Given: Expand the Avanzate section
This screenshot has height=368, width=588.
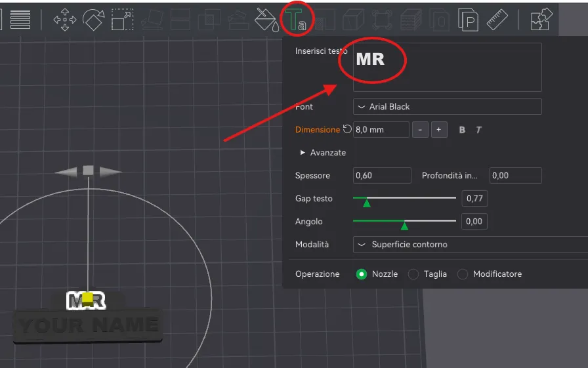Looking at the screenshot, I should coord(323,153).
